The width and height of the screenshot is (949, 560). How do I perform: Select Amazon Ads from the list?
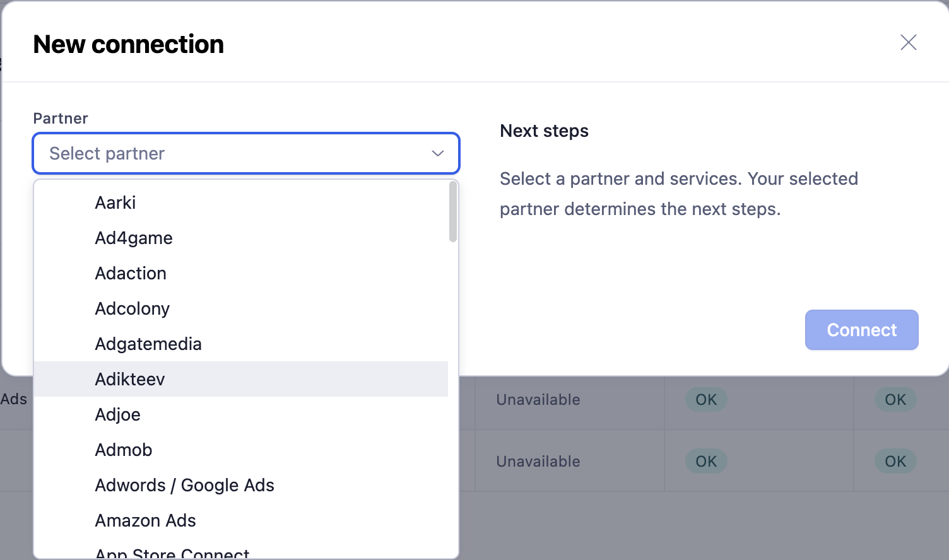coord(146,520)
